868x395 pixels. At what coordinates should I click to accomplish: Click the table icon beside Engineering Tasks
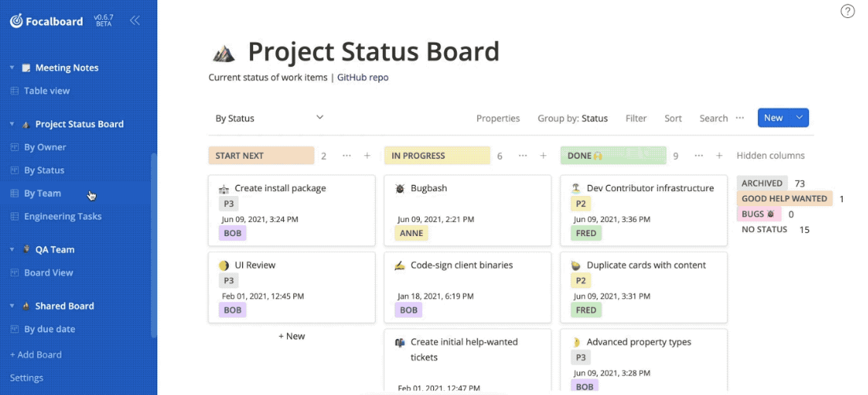pos(15,216)
